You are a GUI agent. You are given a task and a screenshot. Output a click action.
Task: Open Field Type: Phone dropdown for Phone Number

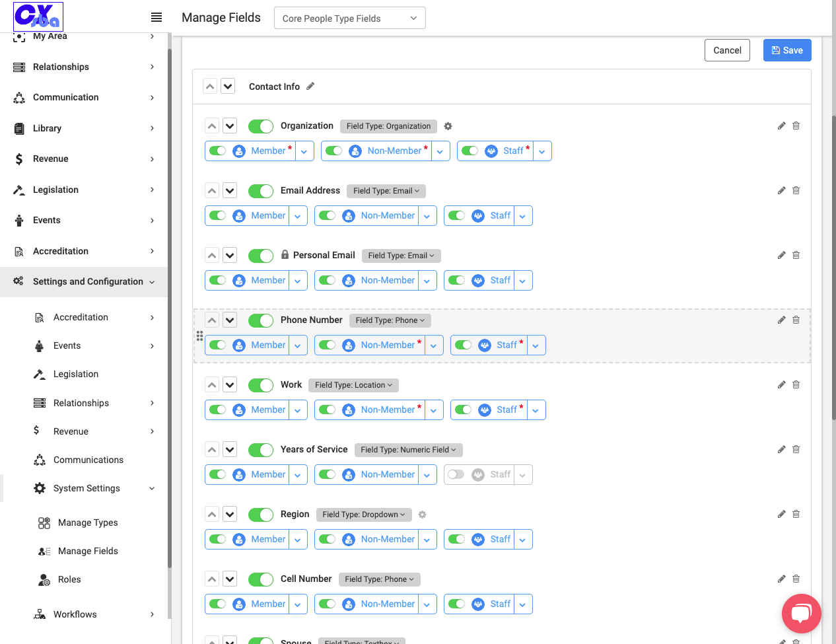point(390,320)
